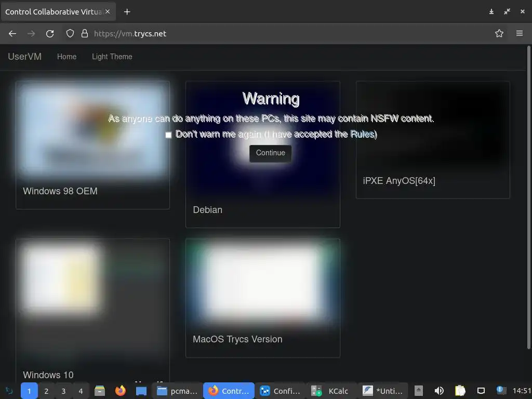Image resolution: width=532 pixels, height=399 pixels.
Task: Switch to the *Unti... editor taskbar window
Action: [383, 391]
